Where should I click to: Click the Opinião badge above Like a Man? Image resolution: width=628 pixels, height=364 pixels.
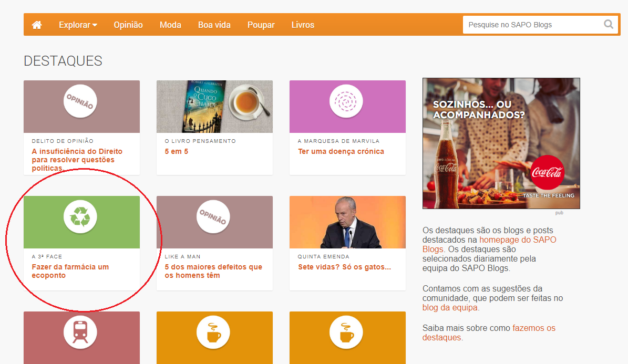(x=213, y=216)
